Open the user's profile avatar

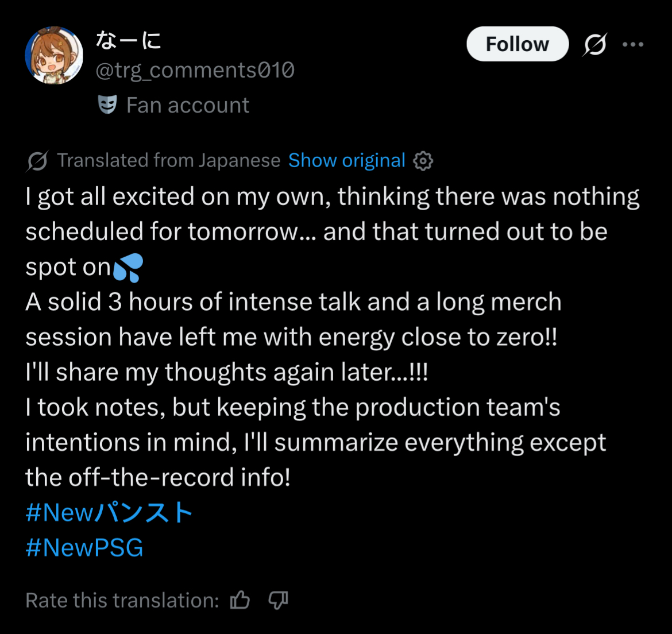(54, 55)
